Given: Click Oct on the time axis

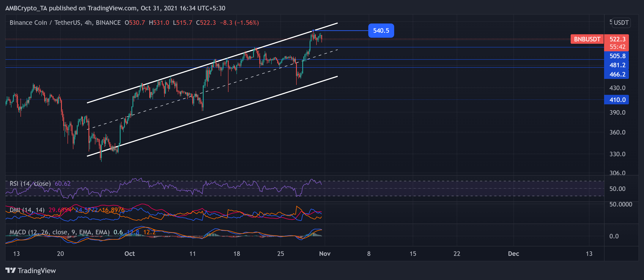Looking at the screenshot, I should coord(129,253).
